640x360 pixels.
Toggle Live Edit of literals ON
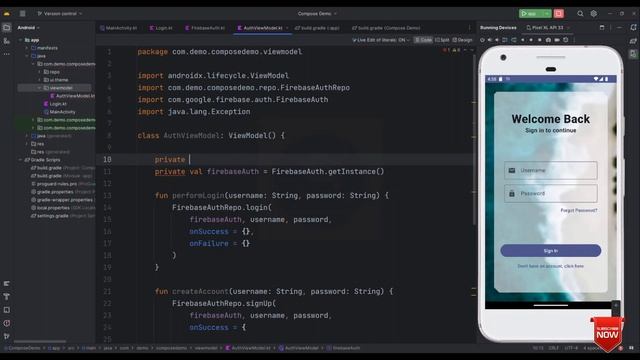[381, 40]
